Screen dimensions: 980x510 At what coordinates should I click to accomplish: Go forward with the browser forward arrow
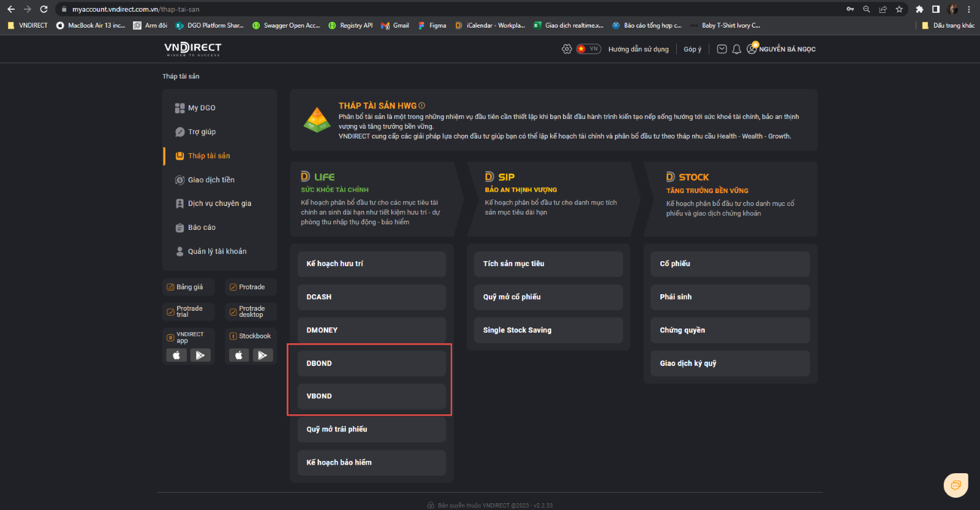[27, 9]
